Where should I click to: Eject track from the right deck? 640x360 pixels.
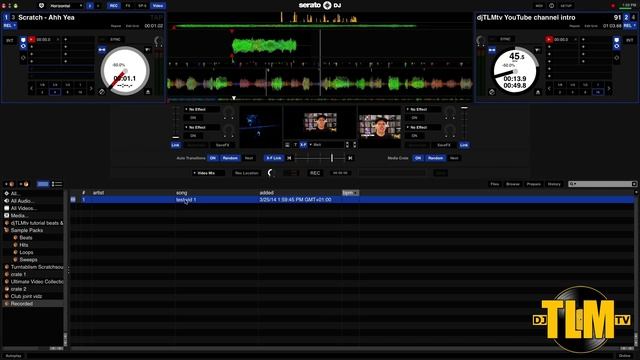[x=538, y=92]
